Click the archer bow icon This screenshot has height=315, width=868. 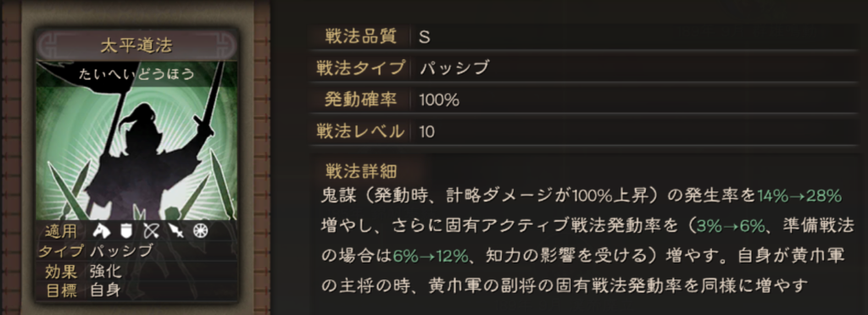pyautogui.click(x=151, y=231)
